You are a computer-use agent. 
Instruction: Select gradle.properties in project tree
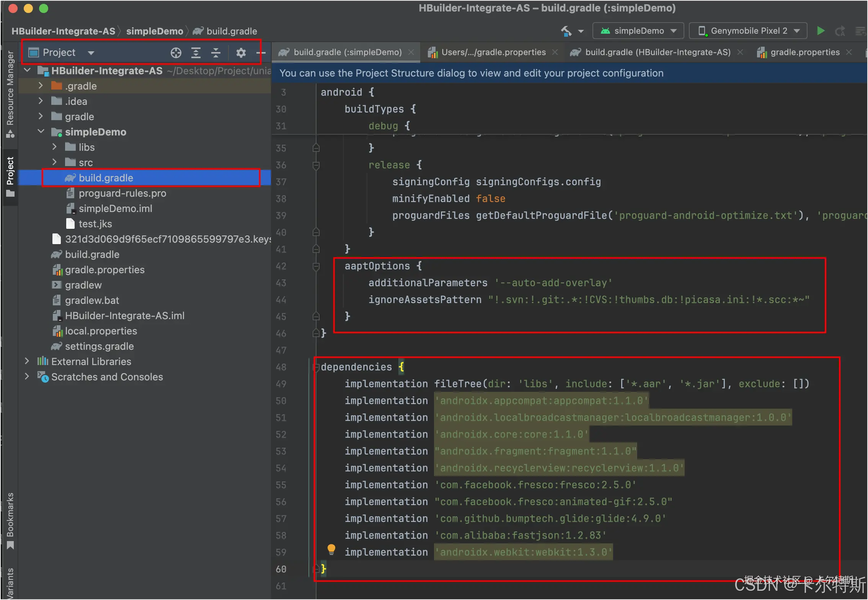point(145,270)
